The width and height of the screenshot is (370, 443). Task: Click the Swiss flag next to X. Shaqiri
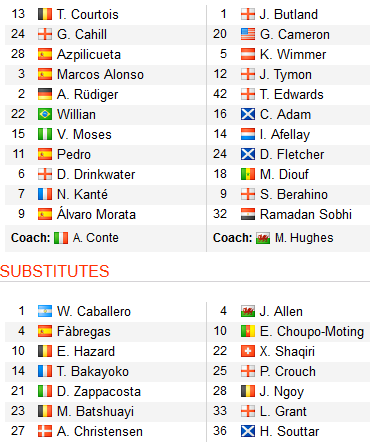click(x=248, y=351)
